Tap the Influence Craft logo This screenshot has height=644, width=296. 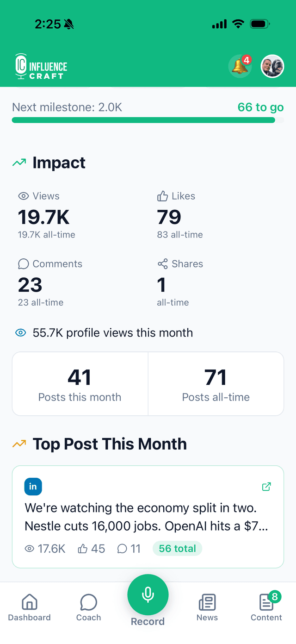pos(41,67)
